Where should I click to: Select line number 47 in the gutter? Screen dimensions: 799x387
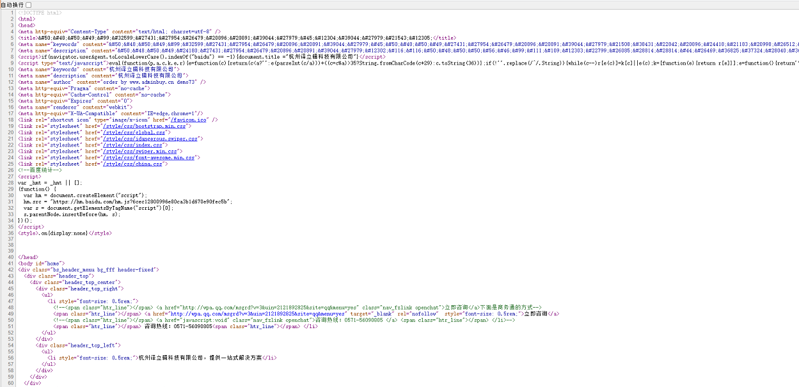11,301
